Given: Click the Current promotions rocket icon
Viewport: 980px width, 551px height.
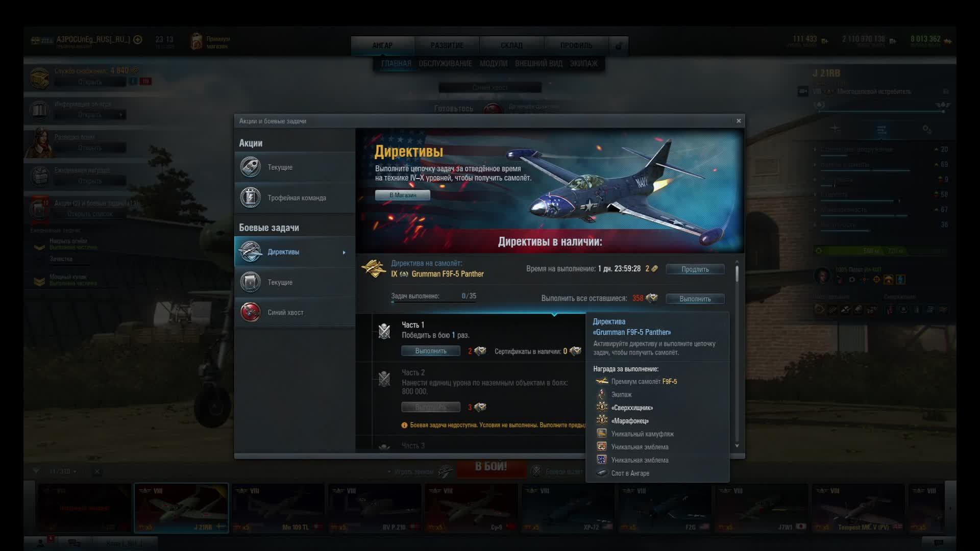Looking at the screenshot, I should (x=251, y=167).
